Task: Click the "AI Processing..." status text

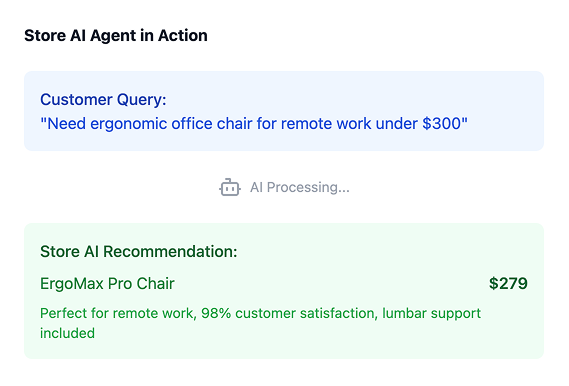Action: click(300, 188)
